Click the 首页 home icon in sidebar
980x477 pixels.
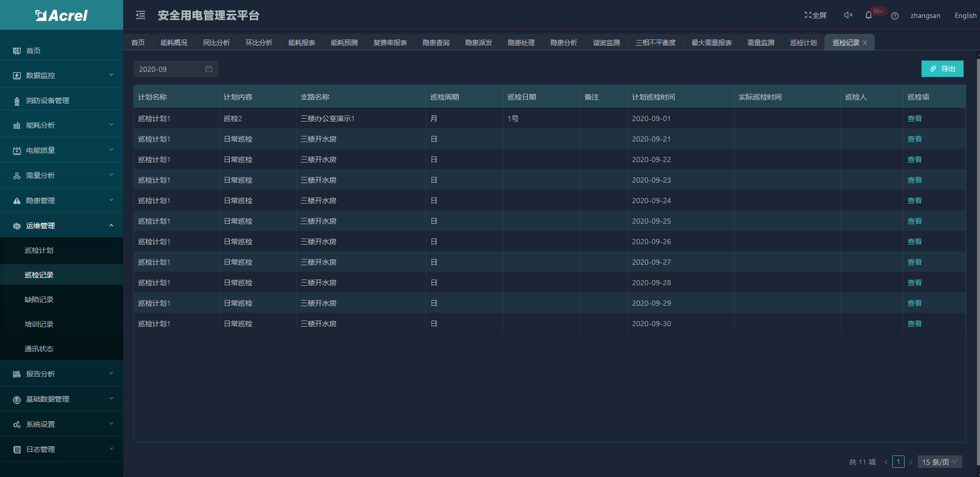17,51
